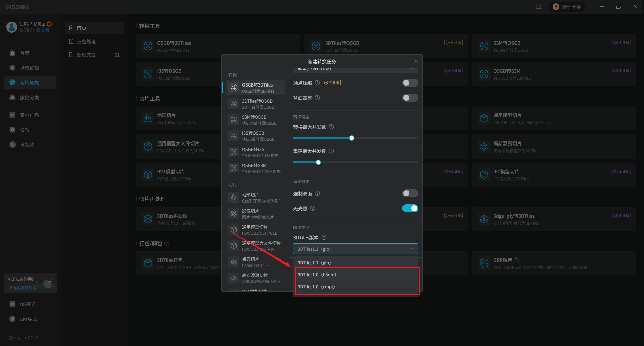Toggle the 强制双面 switch
Screen dimensions: 644x346
410,193
